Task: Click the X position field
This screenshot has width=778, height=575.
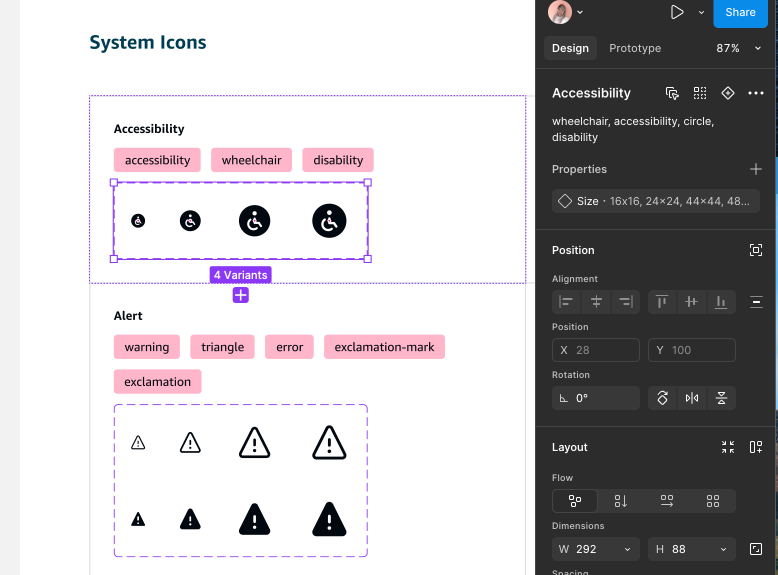Action: coord(595,350)
